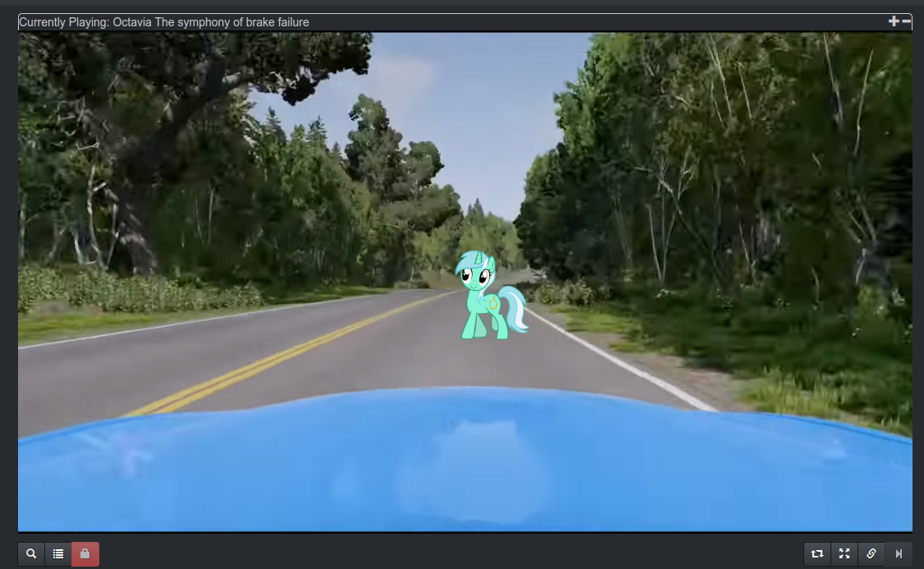Click the white edge line right of the pony
Viewport: 924px width, 569px height.
(x=624, y=361)
